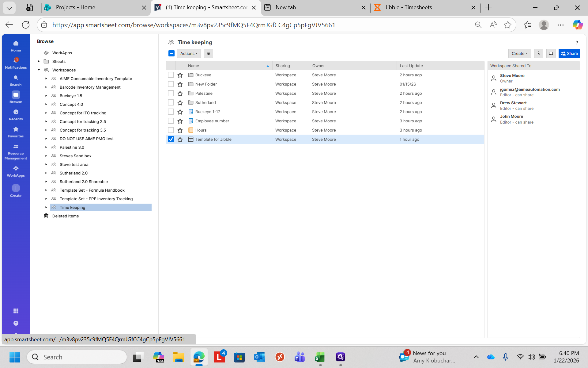Open the Employee number sheet
This screenshot has height=368, width=588.
[x=212, y=121]
